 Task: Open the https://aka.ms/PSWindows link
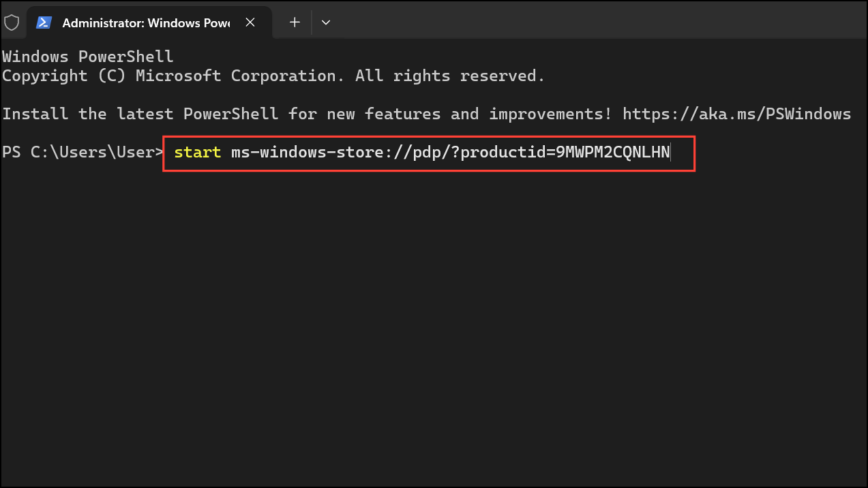point(736,114)
